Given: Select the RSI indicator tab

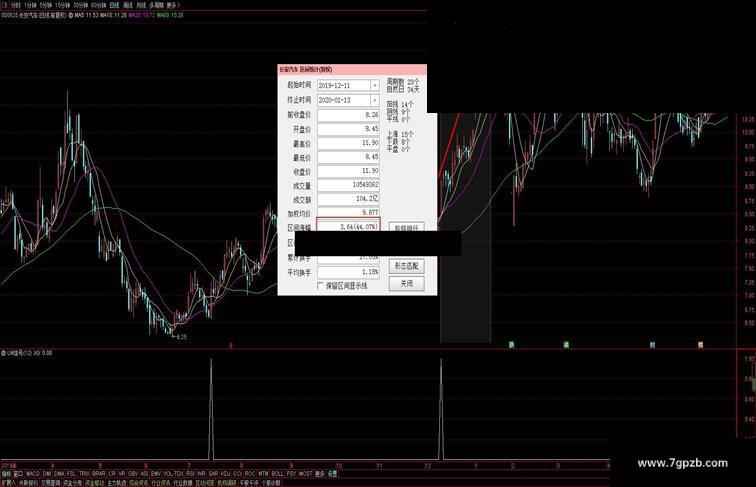Looking at the screenshot, I should [190, 473].
